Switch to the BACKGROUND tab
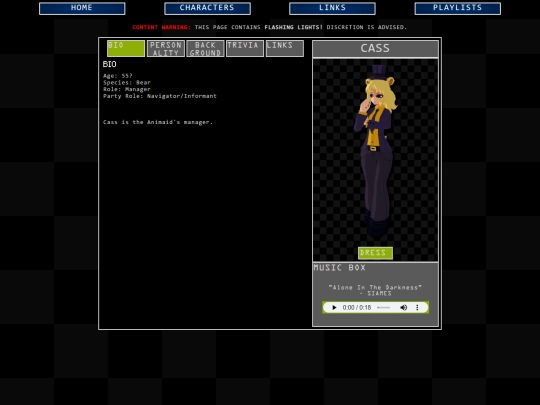Image resolution: width=540 pixels, height=405 pixels. pos(205,49)
